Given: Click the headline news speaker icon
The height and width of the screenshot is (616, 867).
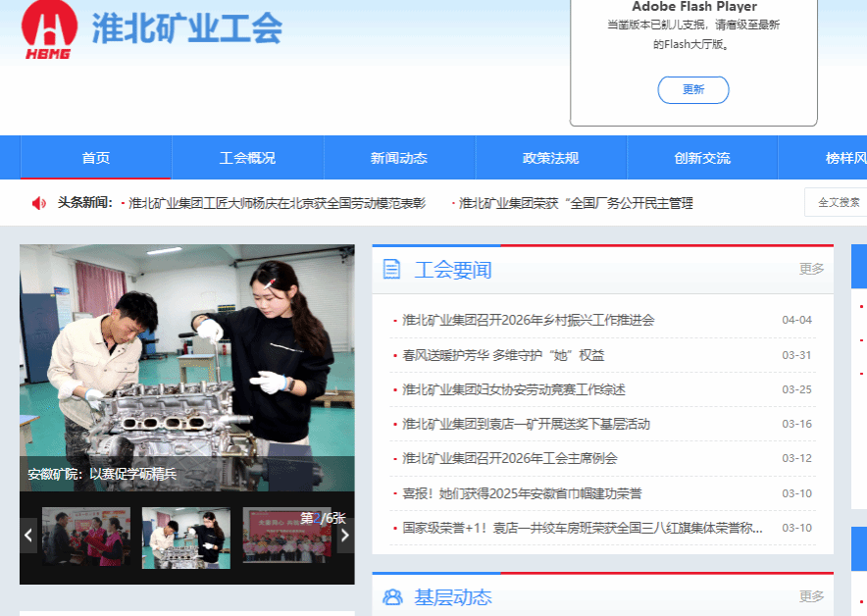Looking at the screenshot, I should tap(39, 203).
